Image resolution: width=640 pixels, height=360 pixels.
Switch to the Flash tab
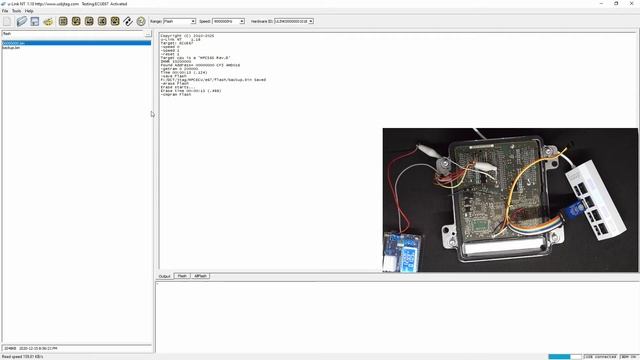coord(182,276)
